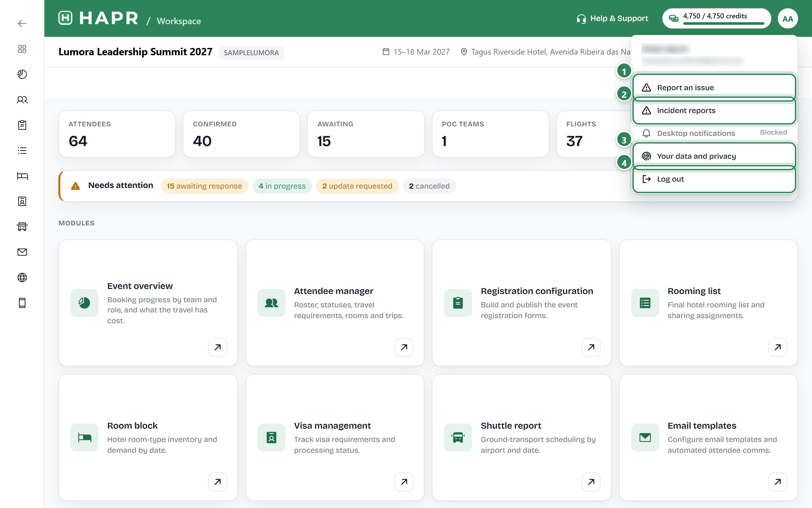Open Rooming list card arrow
The image size is (812, 508).
point(777,347)
